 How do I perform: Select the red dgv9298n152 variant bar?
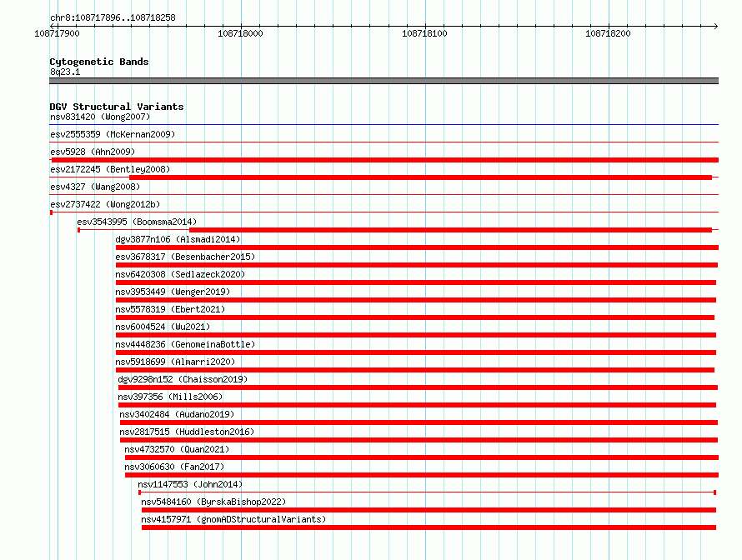[418, 387]
